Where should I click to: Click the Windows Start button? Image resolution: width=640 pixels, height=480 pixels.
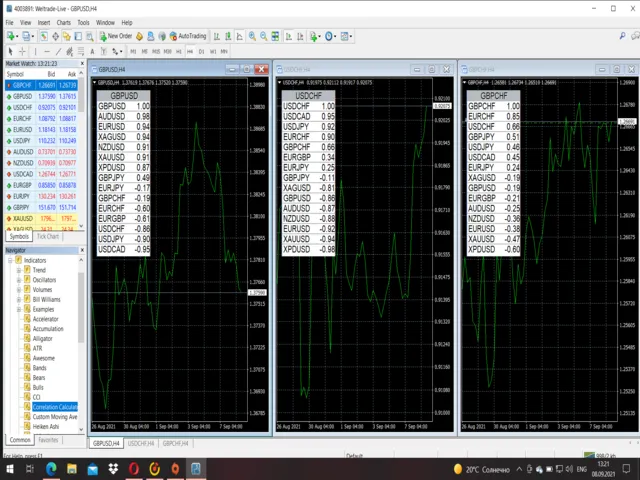point(8,468)
